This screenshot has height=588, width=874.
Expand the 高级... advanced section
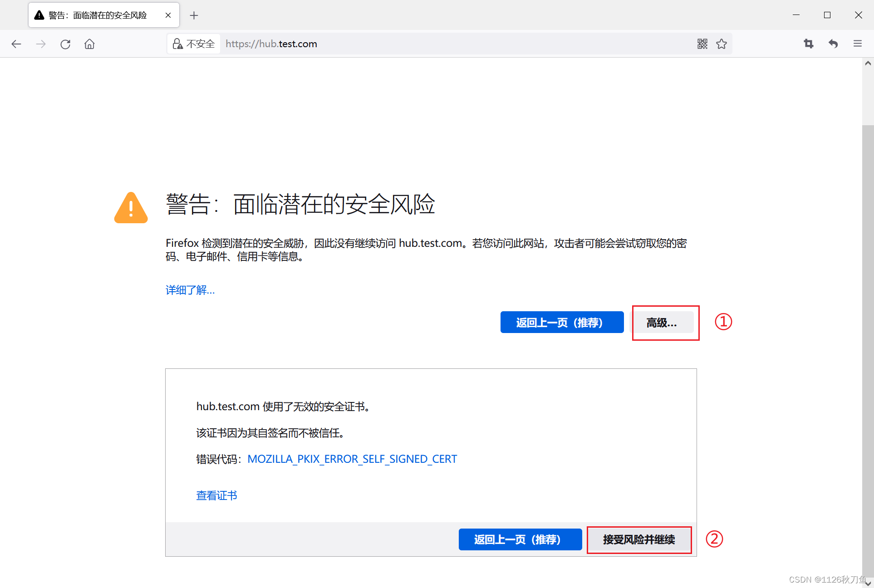click(x=662, y=323)
